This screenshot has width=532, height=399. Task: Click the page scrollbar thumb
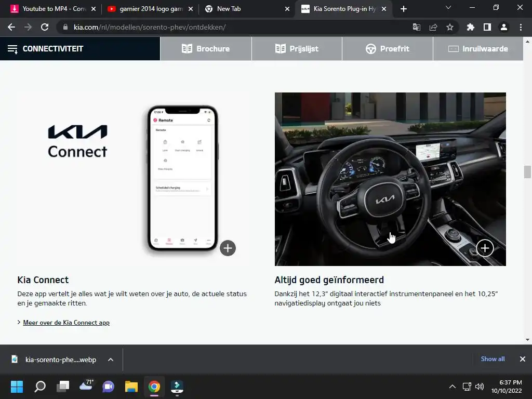click(x=527, y=171)
